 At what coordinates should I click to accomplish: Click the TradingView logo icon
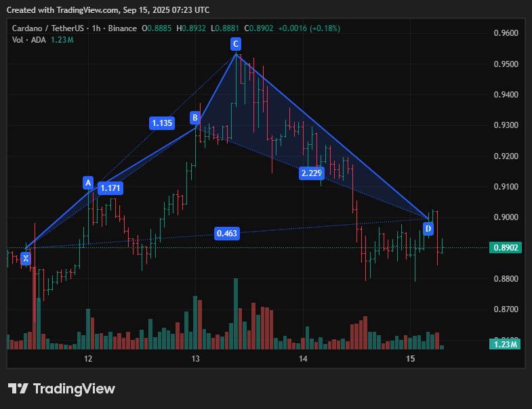coord(18,389)
